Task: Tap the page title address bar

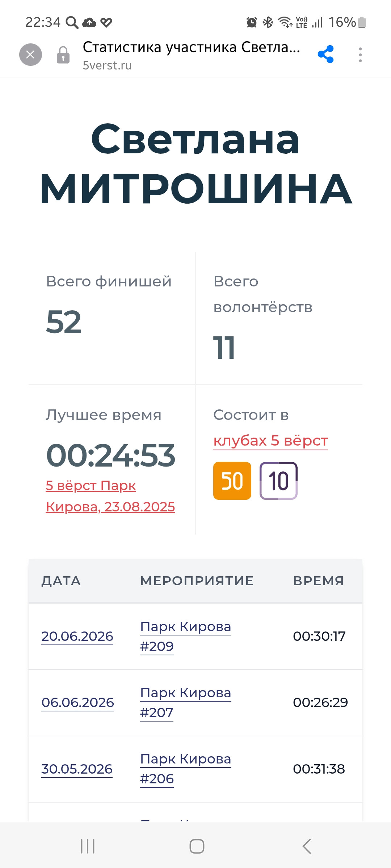Action: pos(192,55)
